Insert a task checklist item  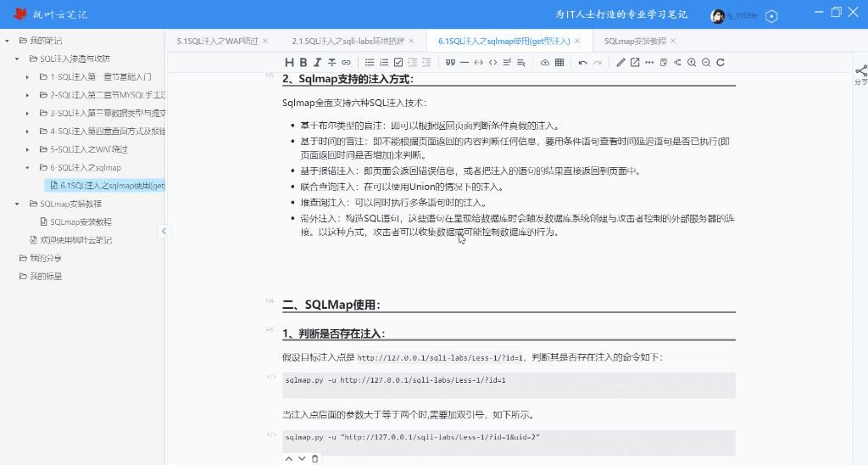tap(398, 62)
